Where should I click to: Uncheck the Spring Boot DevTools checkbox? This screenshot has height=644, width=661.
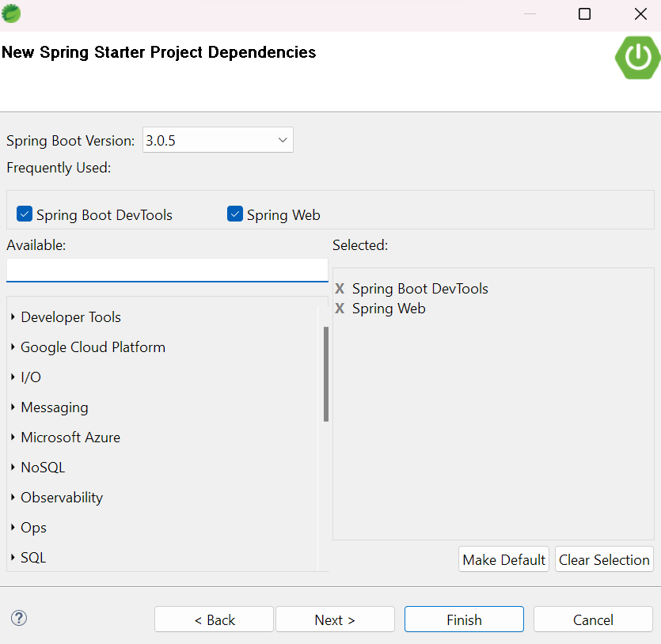pyautogui.click(x=24, y=213)
